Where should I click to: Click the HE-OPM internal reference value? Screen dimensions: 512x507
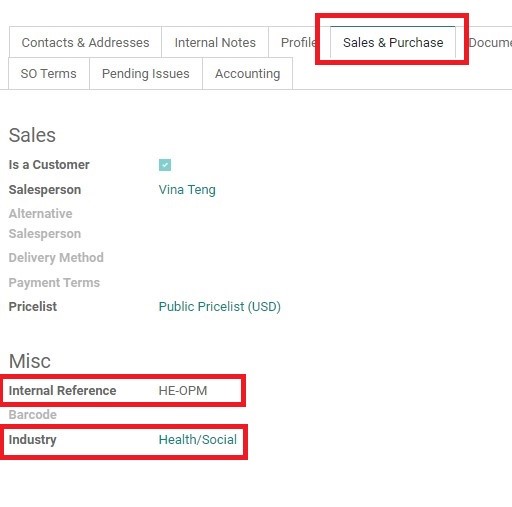coord(183,390)
